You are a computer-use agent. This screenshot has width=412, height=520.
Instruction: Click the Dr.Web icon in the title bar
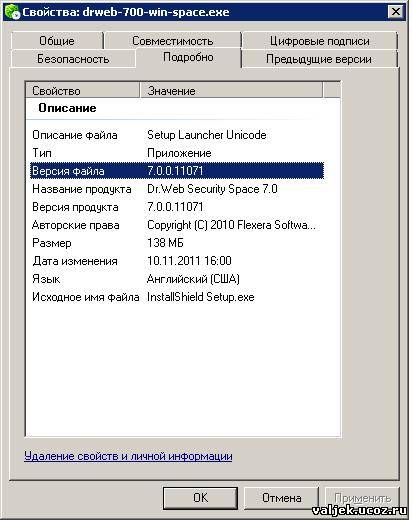pyautogui.click(x=12, y=12)
